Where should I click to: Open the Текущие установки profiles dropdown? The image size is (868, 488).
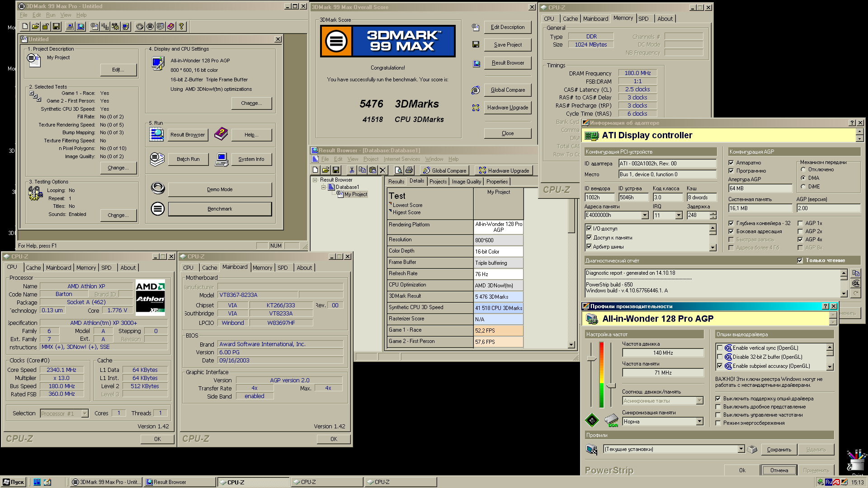[x=741, y=449]
